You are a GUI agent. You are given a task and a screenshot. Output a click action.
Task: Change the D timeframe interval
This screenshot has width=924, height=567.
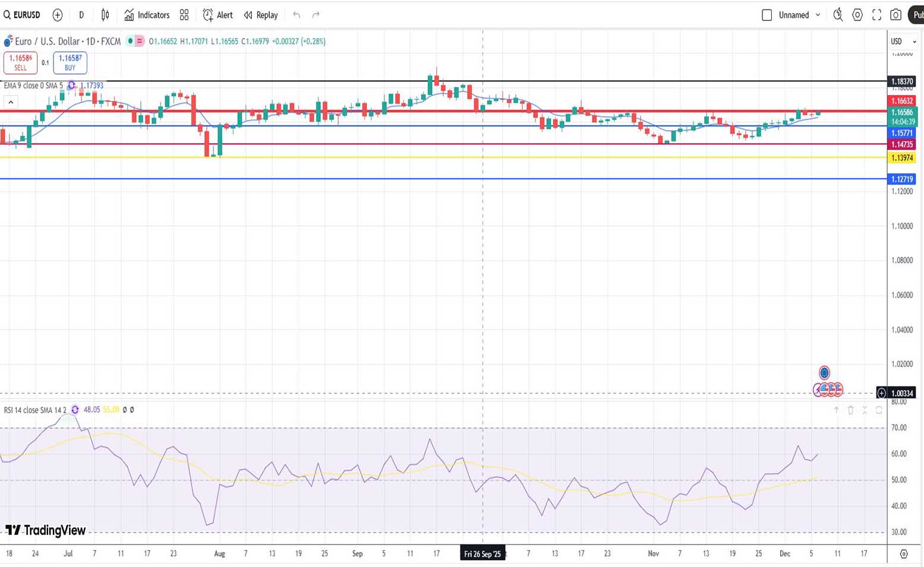[81, 15]
